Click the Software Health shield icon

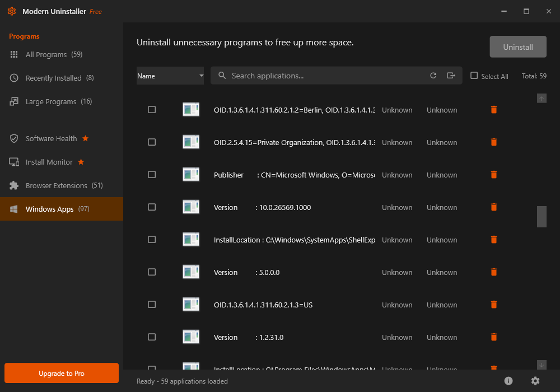(x=14, y=138)
